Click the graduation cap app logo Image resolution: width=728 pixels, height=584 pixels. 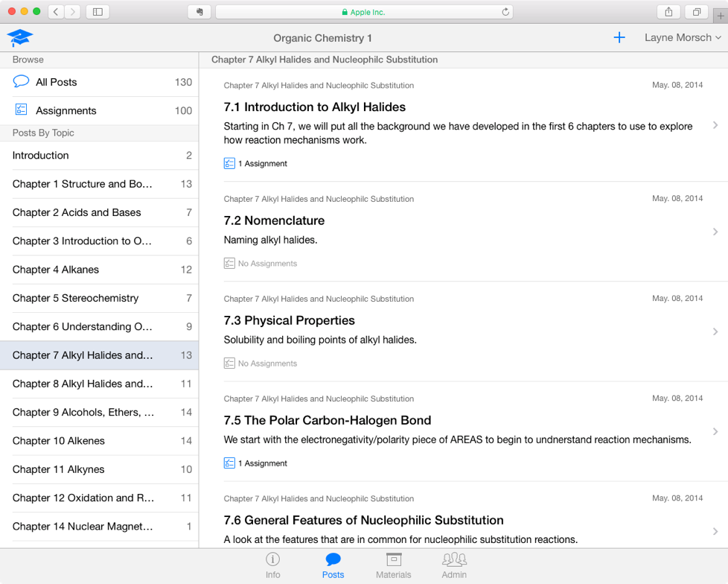pos(20,38)
